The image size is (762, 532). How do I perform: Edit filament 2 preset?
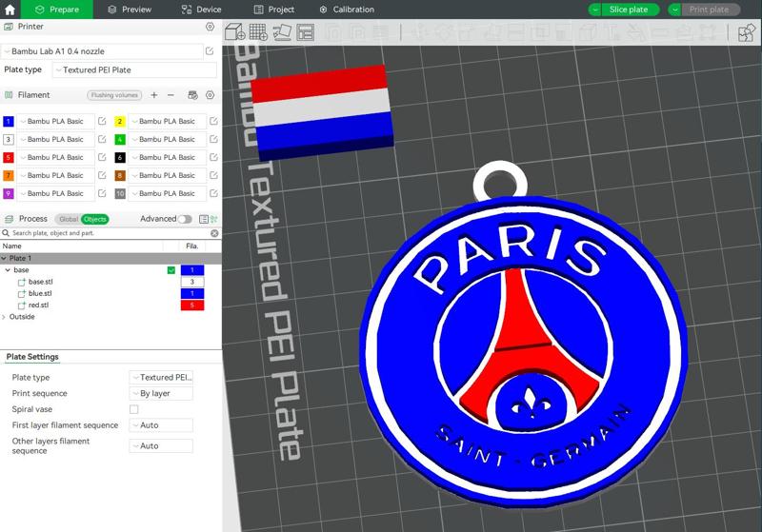click(213, 121)
